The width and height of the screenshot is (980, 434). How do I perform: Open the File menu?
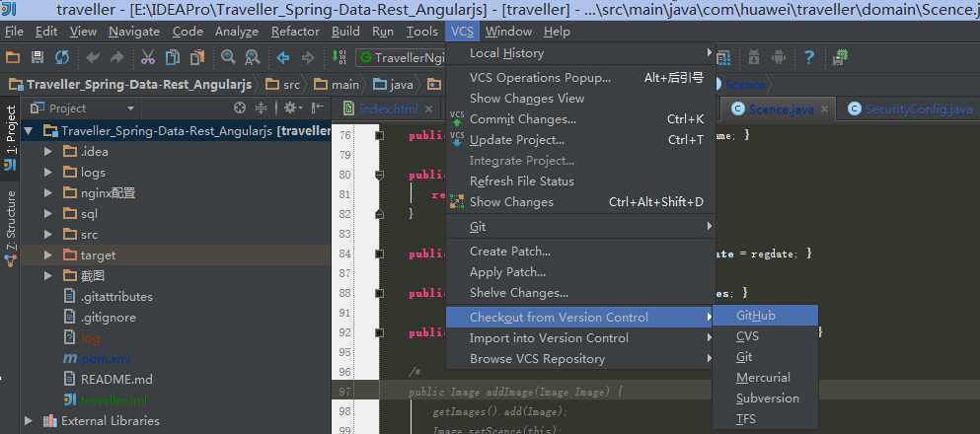click(14, 32)
